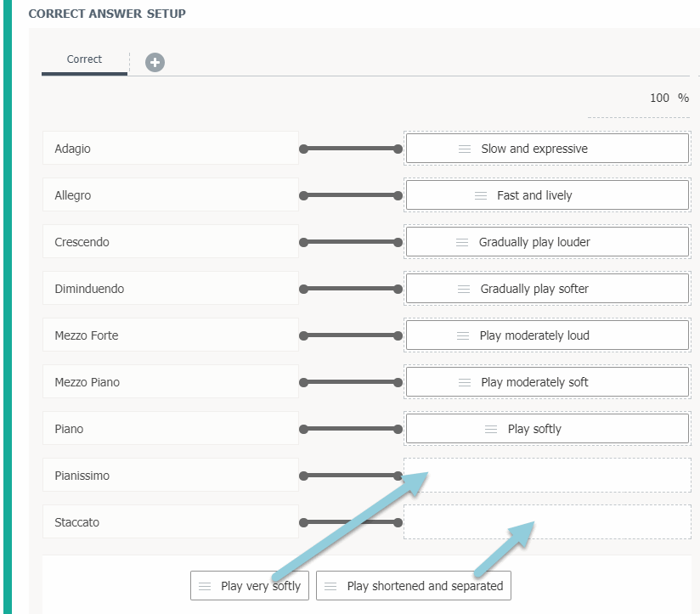Click the empty drop zone beside Staccato

pyautogui.click(x=547, y=522)
